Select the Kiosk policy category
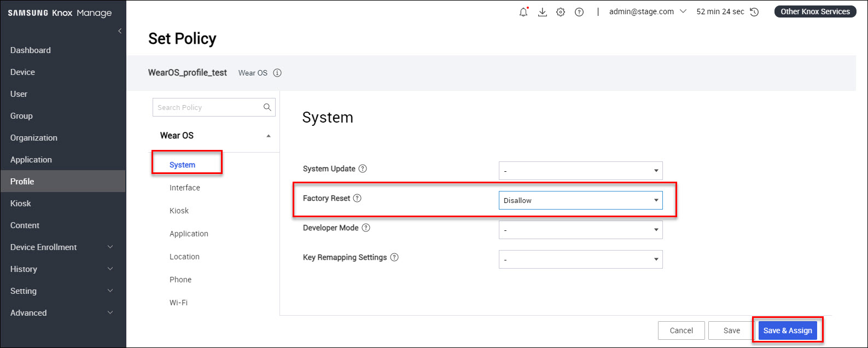Viewport: 868px width, 348px height. pyautogui.click(x=179, y=211)
